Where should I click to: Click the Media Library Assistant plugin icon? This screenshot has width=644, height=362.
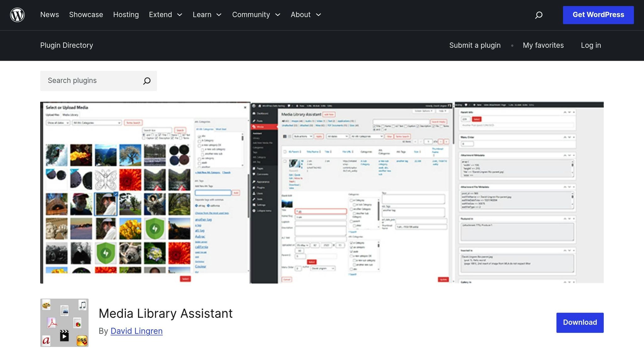click(64, 323)
